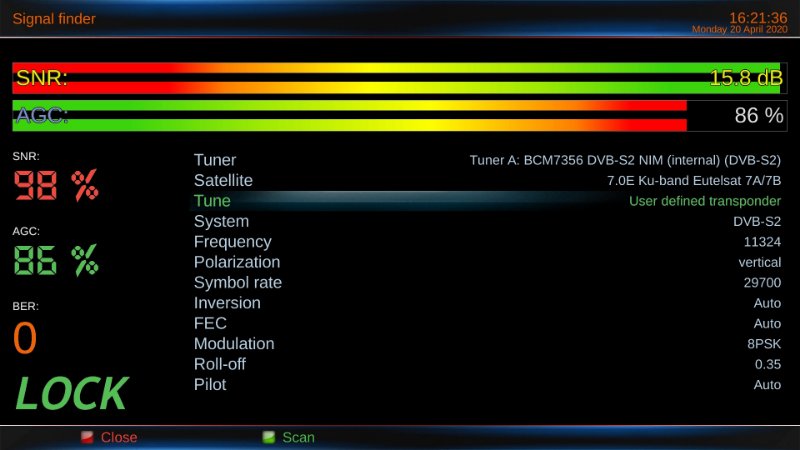This screenshot has width=800, height=450.
Task: Select the Scan label
Action: [x=298, y=437]
